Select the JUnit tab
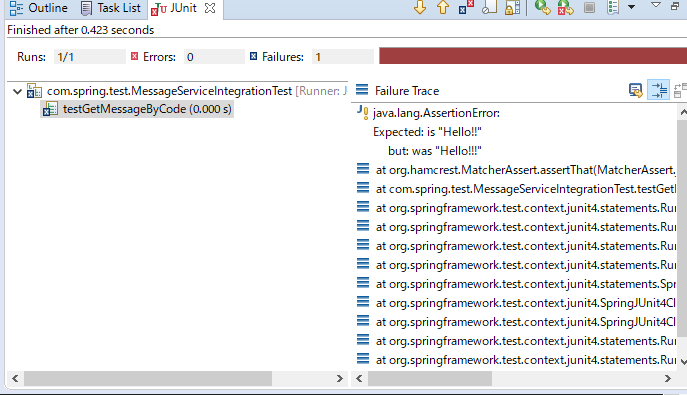 (183, 8)
